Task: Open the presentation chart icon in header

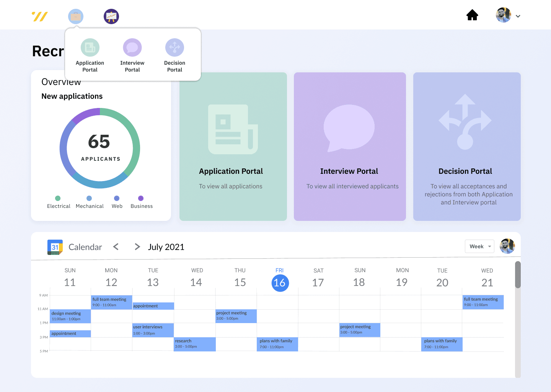Action: tap(111, 16)
